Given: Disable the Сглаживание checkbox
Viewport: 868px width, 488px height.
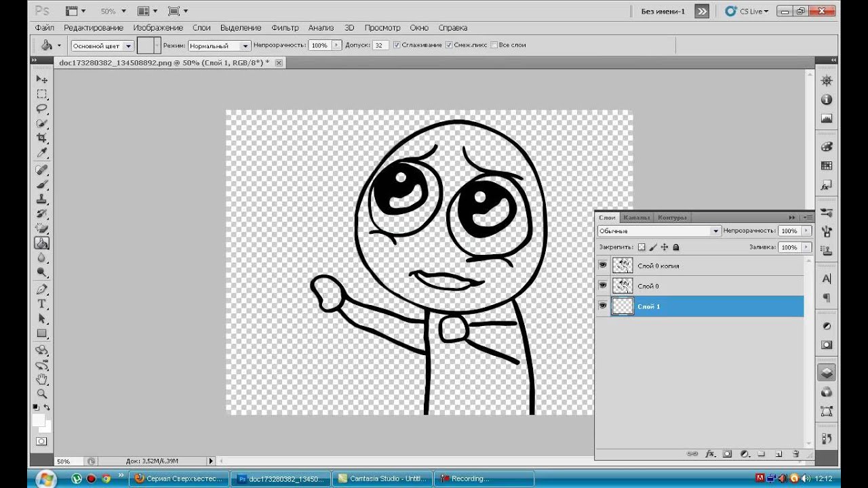Looking at the screenshot, I should [x=397, y=45].
